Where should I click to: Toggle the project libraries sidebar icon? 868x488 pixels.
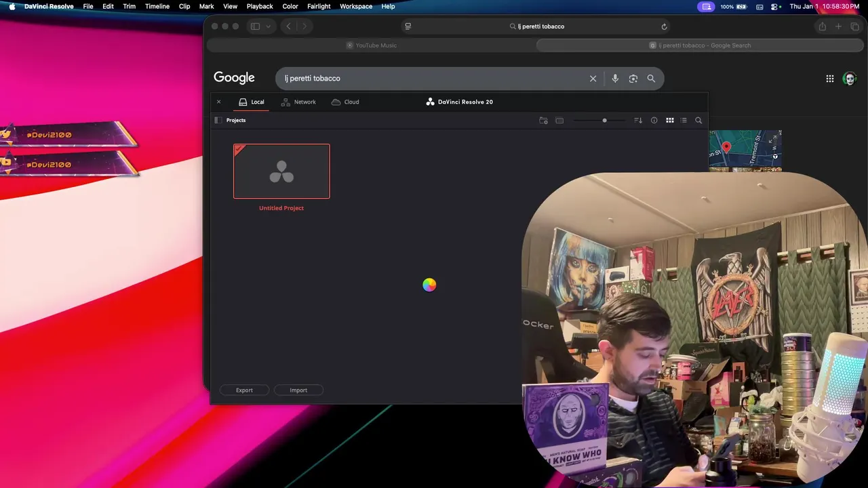click(218, 120)
